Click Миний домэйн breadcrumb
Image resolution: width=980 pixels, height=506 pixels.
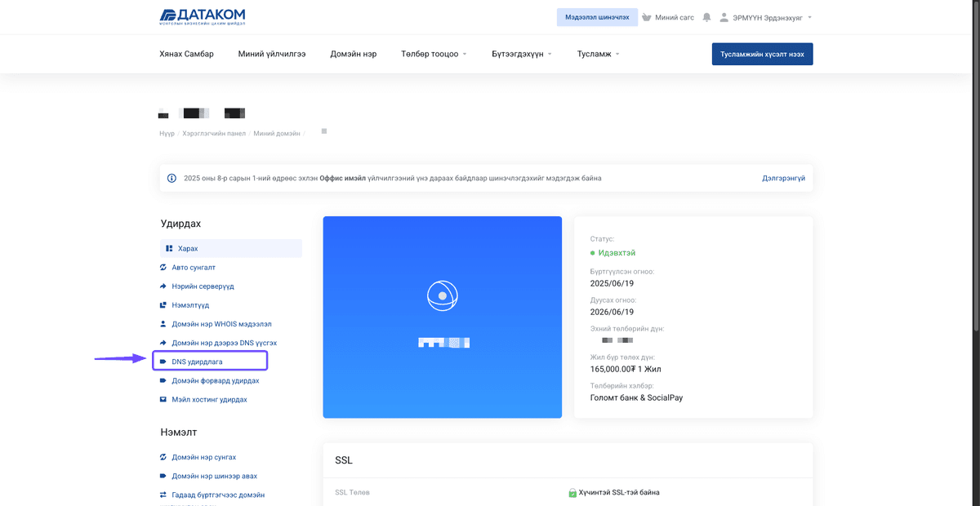point(277,133)
